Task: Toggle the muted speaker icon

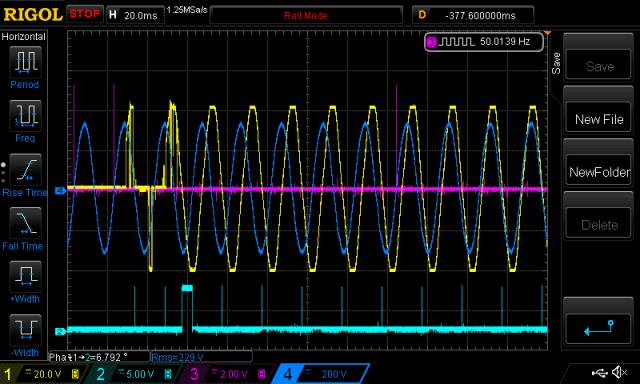Action: (619, 372)
